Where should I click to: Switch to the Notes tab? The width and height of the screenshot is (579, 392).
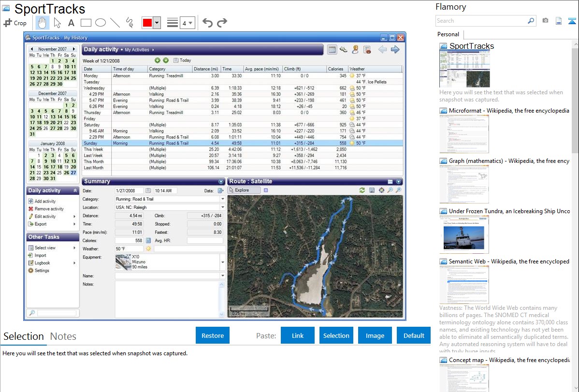(63, 336)
